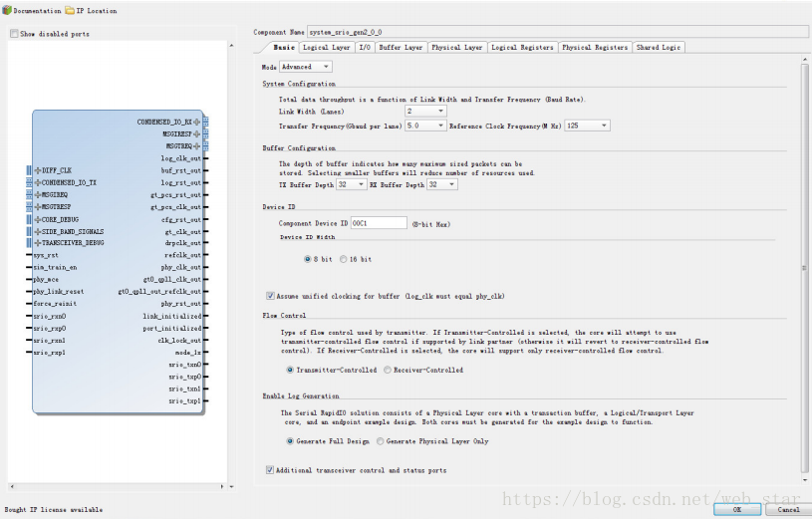Click the Component Name field
This screenshot has width=812, height=519.
558,32
